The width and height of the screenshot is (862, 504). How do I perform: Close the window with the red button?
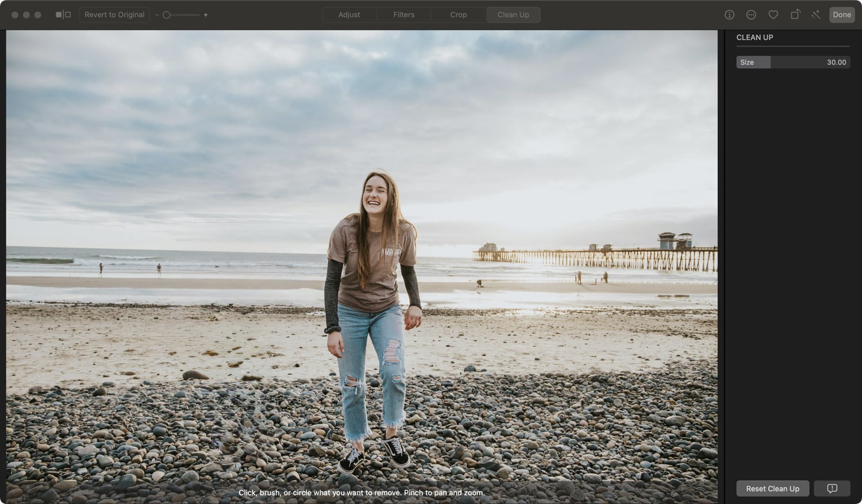coord(15,15)
